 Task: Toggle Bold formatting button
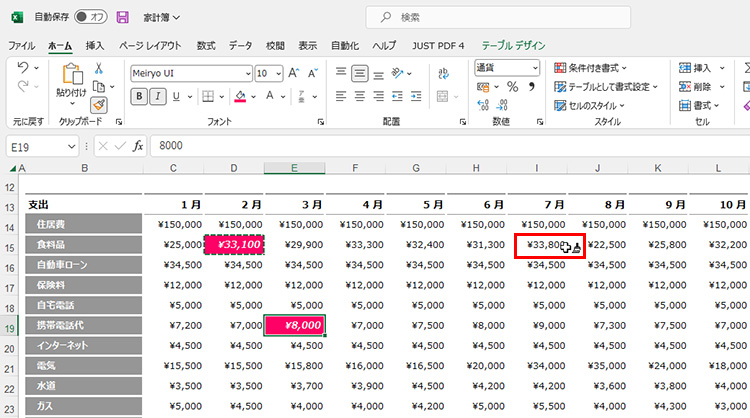[139, 97]
